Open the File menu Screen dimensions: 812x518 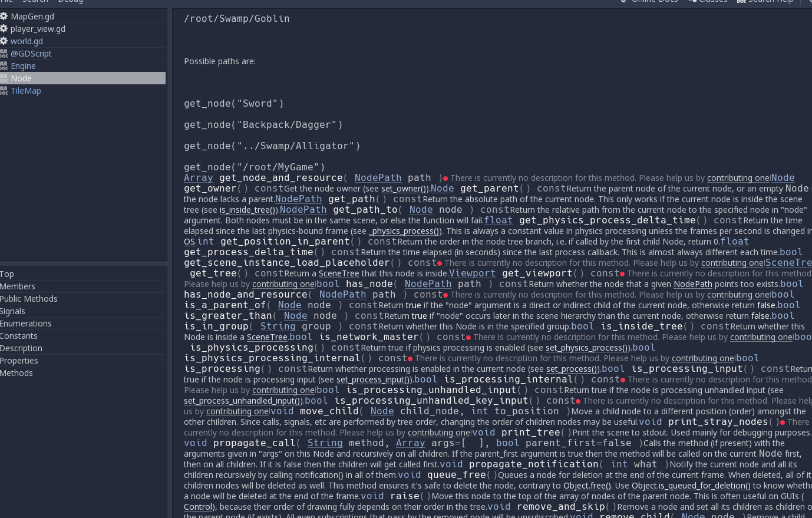pos(8,2)
